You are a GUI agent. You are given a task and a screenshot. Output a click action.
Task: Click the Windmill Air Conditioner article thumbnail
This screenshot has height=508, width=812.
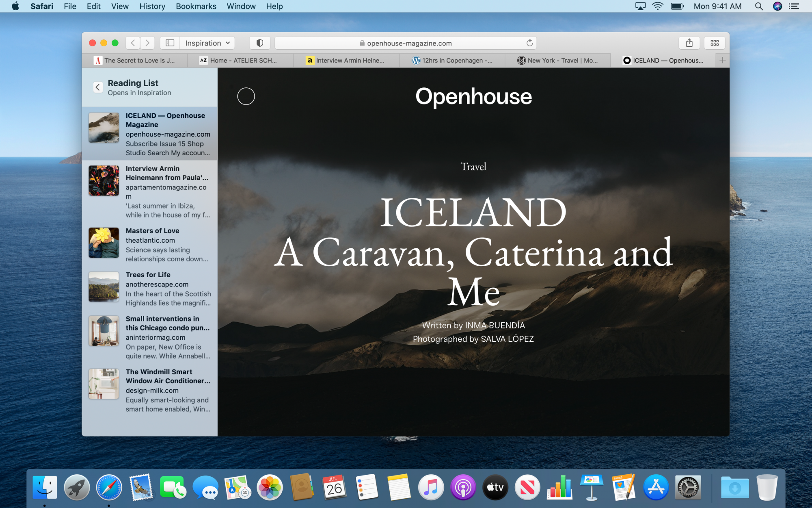[104, 384]
